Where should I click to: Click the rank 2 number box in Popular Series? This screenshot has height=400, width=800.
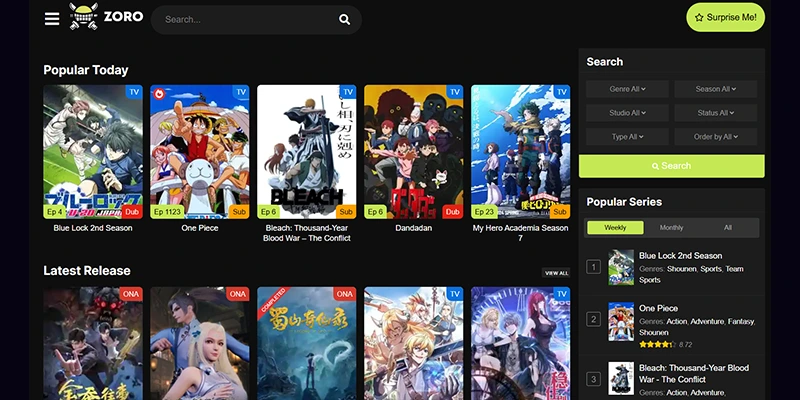(593, 320)
